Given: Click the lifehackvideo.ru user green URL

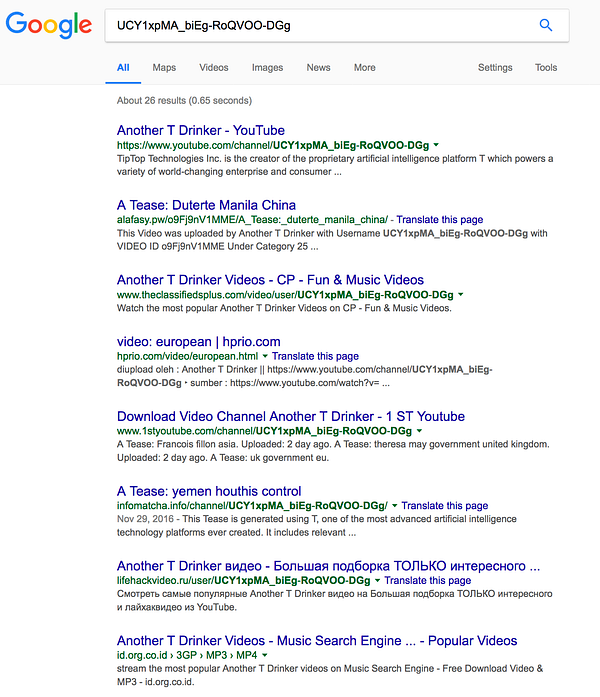Looking at the screenshot, I should 244,580.
